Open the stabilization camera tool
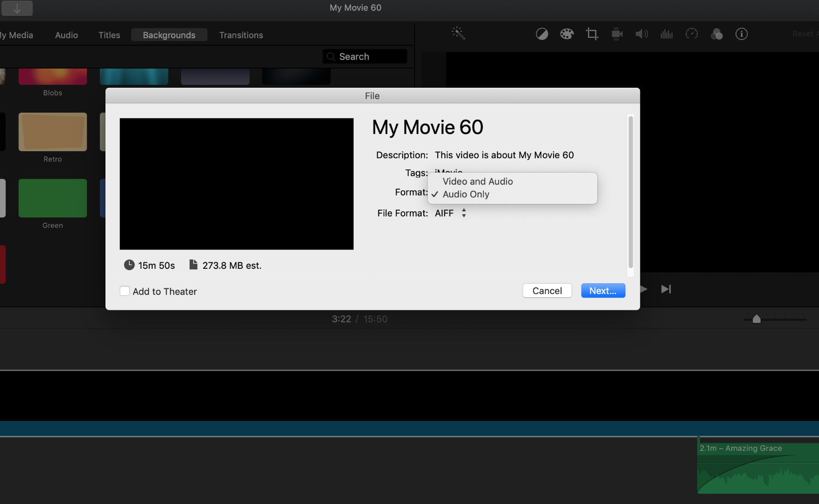Viewport: 819px width, 504px height. pos(617,34)
